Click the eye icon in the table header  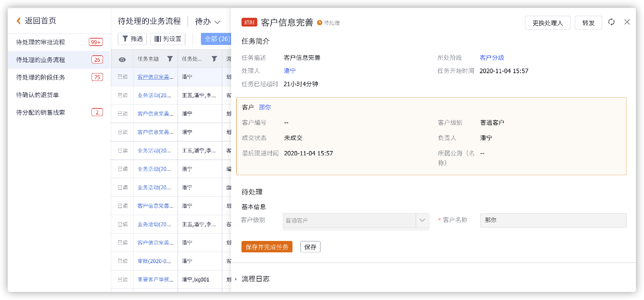tap(122, 59)
